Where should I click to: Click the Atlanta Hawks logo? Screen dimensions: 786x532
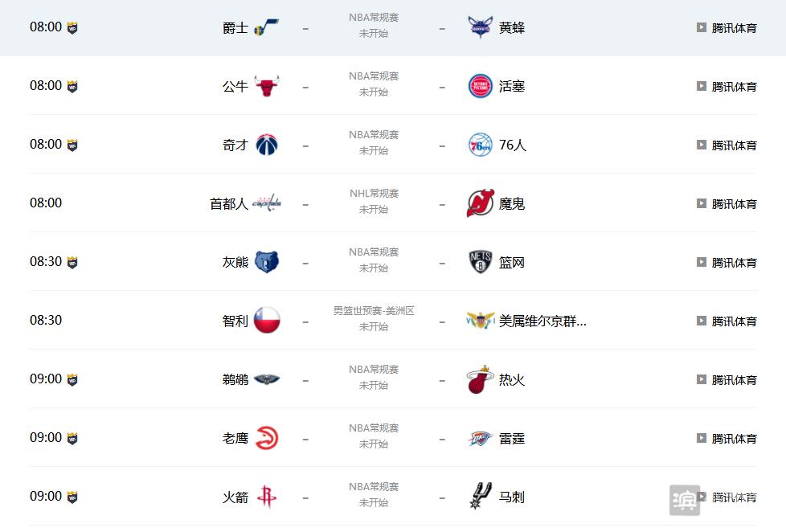point(267,438)
